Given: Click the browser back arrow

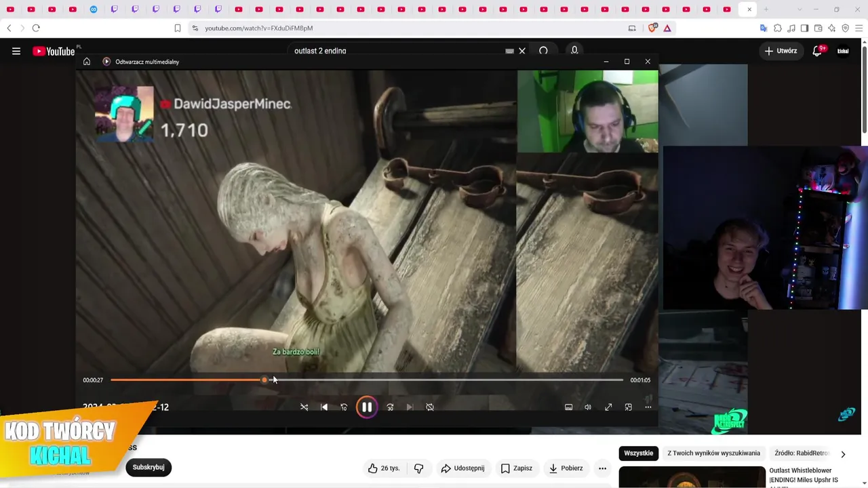Looking at the screenshot, I should [x=9, y=28].
